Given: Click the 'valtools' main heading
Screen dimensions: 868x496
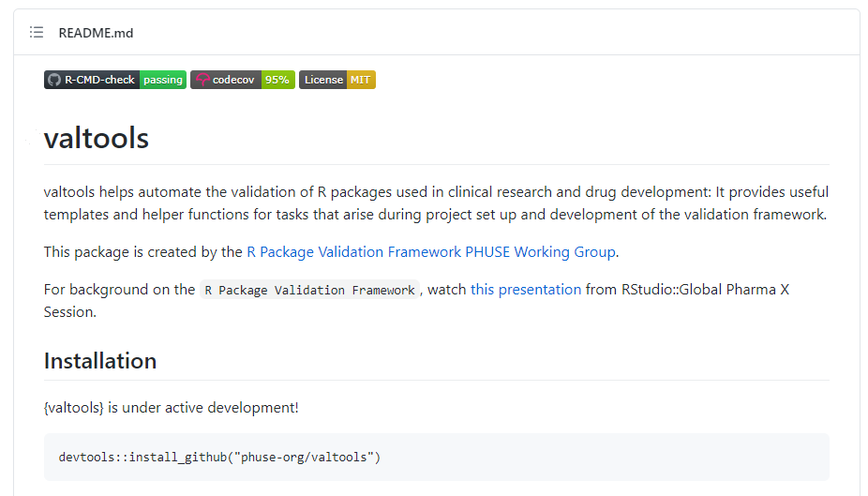Looking at the screenshot, I should tap(97, 139).
